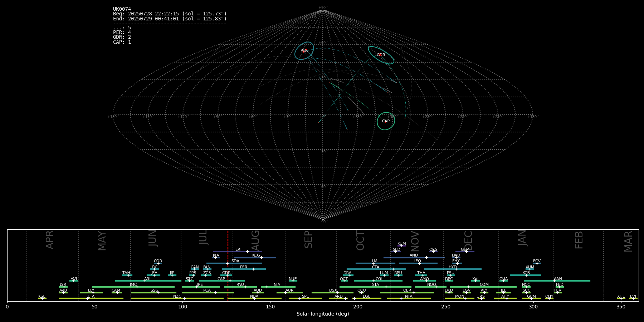
Task: Select the COM shower label in timeline
Action: pyautogui.click(x=484, y=285)
